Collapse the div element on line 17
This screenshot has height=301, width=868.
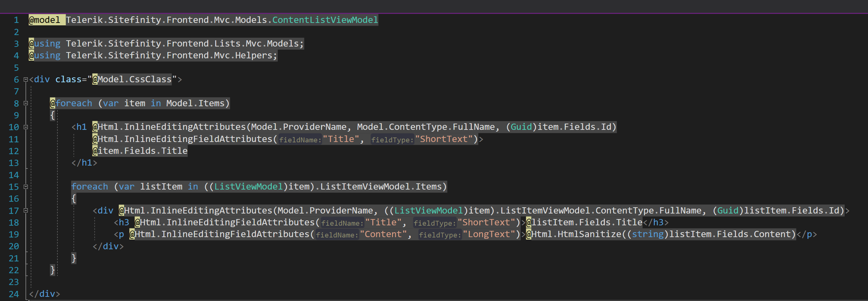25,210
